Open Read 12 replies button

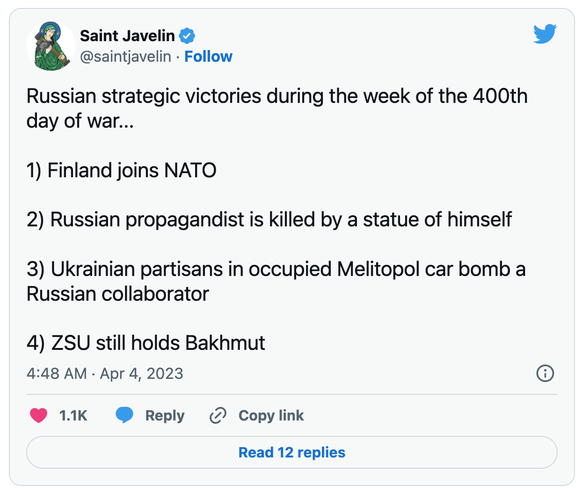click(x=292, y=452)
